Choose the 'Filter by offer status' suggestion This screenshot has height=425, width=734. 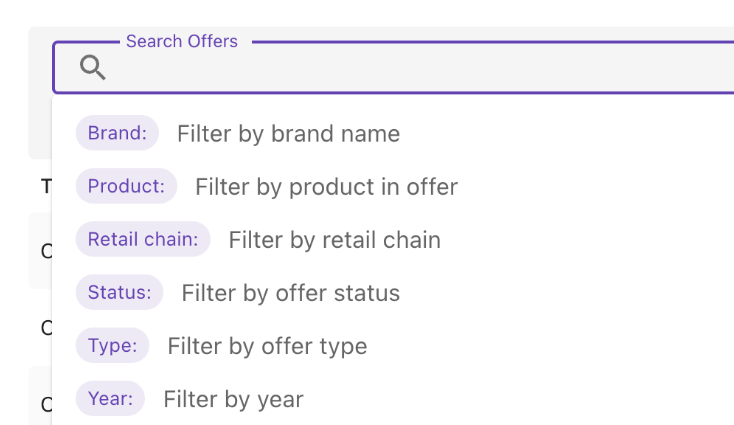[290, 293]
